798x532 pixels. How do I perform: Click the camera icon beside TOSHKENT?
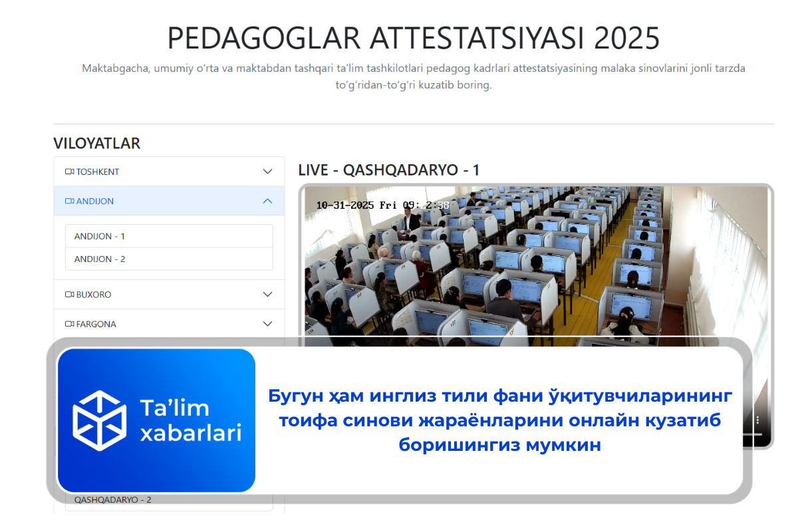click(x=70, y=172)
